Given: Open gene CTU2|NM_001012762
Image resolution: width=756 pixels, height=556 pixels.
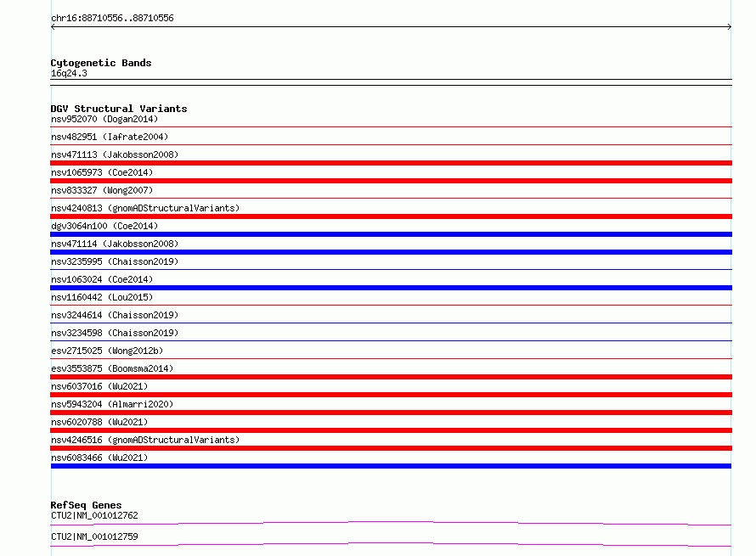Looking at the screenshot, I should [x=94, y=515].
